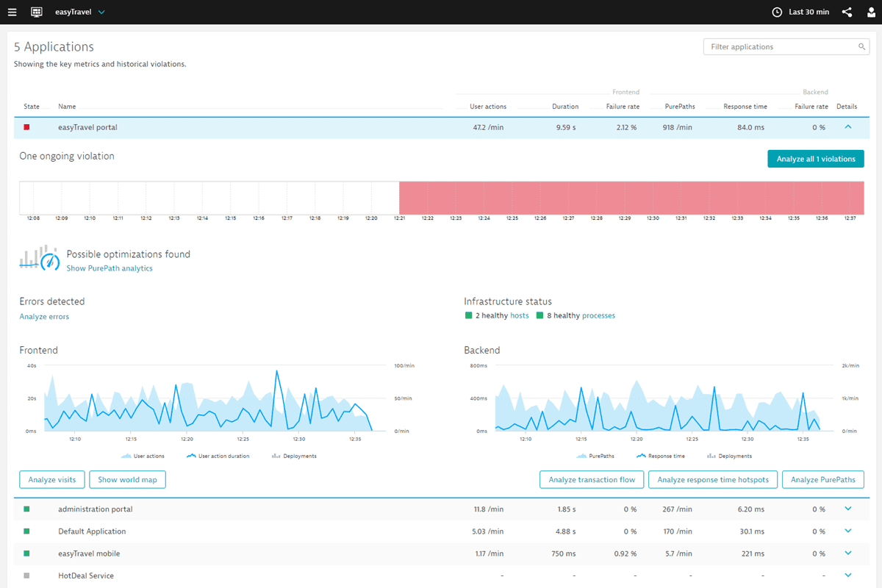This screenshot has width=882, height=588.
Task: Toggle User actions legend in Frontend chart
Action: click(143, 456)
